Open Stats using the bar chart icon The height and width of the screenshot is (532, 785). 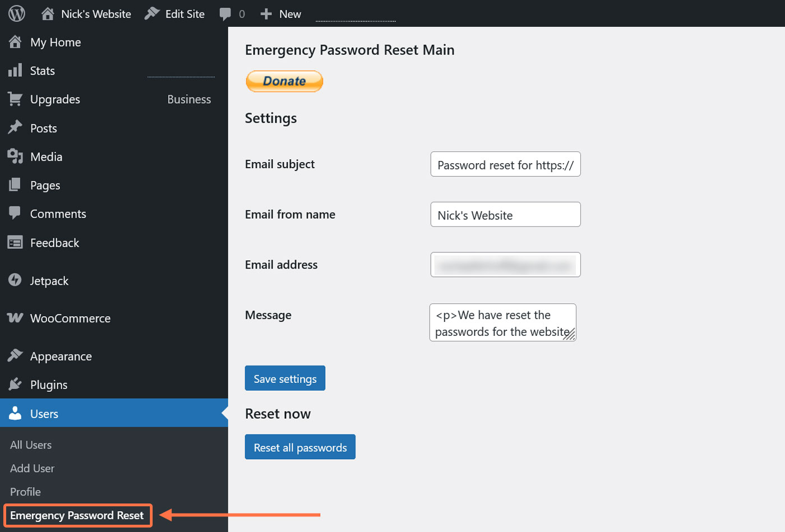[15, 70]
